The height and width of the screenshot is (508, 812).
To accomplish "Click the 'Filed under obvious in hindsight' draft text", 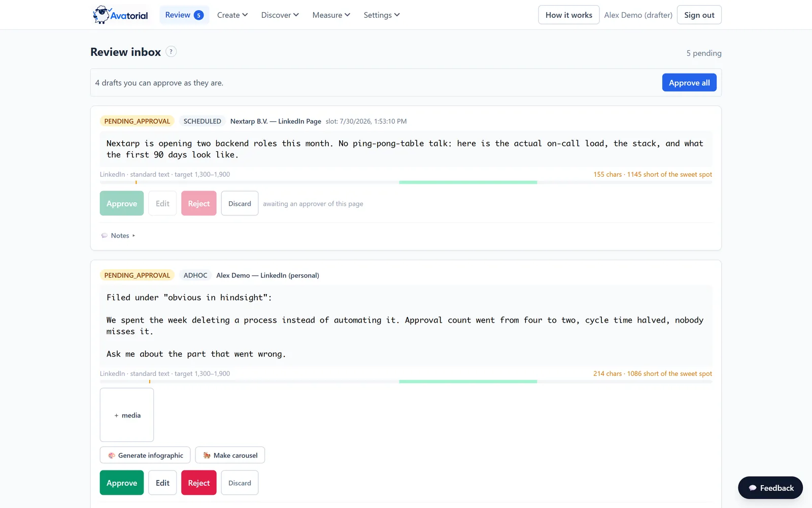I will tap(406, 326).
